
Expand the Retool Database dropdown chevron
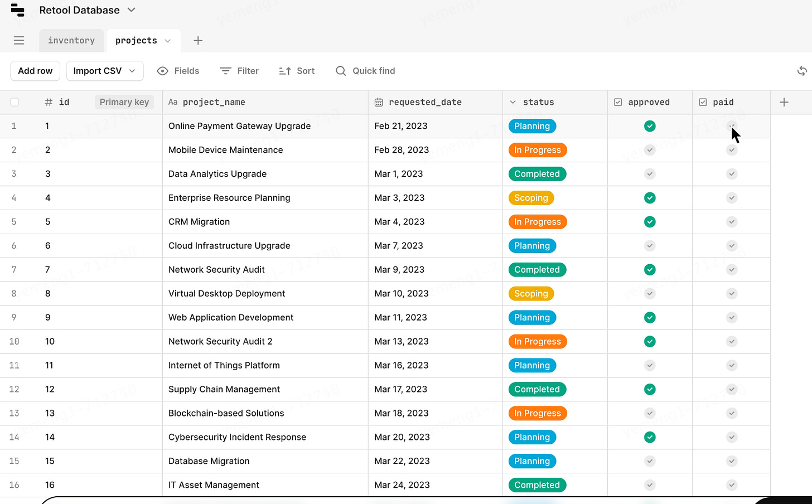132,10
